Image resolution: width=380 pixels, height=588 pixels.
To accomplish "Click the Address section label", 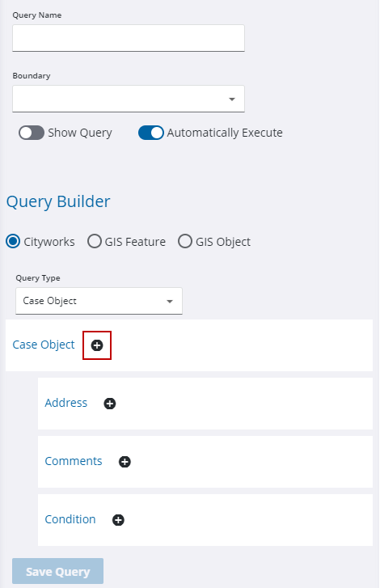I will click(66, 403).
